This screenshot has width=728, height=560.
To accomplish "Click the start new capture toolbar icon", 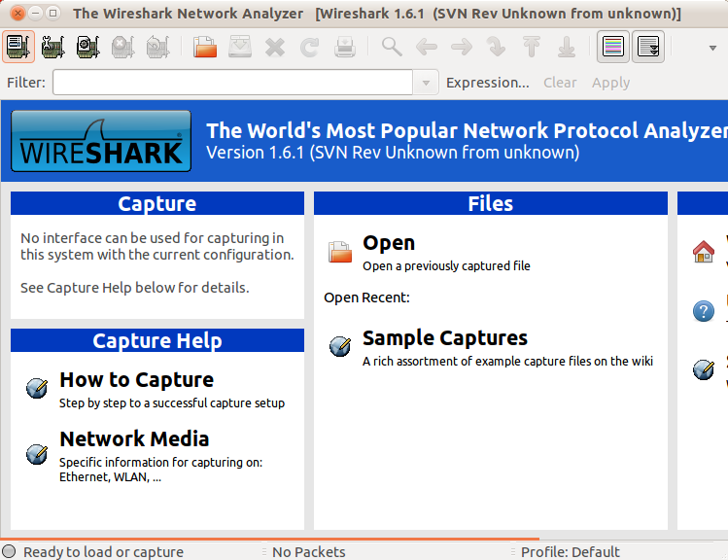I will coord(87,47).
